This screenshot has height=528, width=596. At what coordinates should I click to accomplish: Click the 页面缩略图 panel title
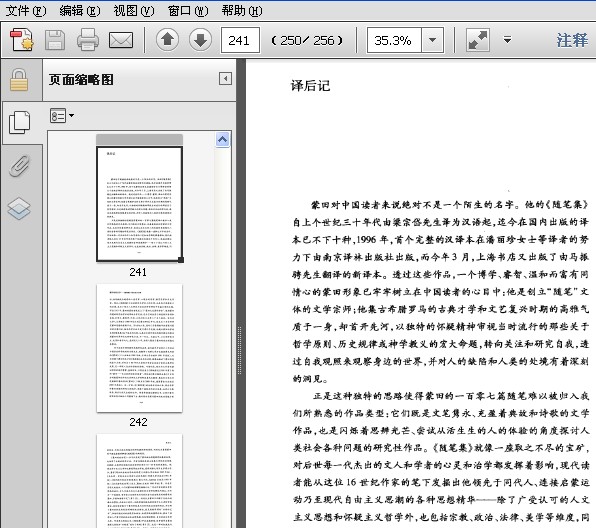coord(81,79)
